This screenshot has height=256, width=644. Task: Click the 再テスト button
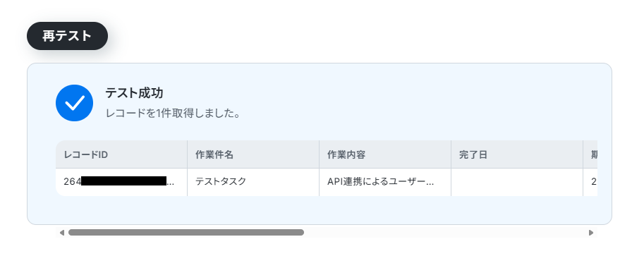(67, 36)
